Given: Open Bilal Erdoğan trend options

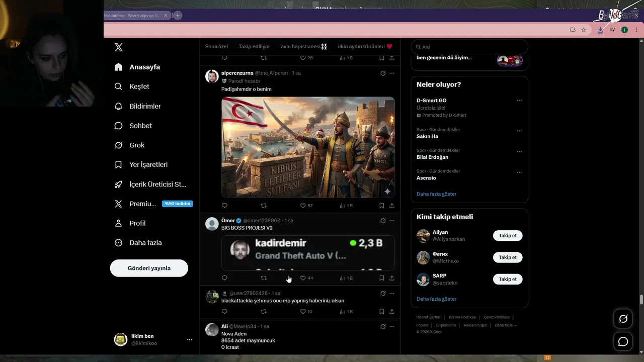Looking at the screenshot, I should 519,151.
